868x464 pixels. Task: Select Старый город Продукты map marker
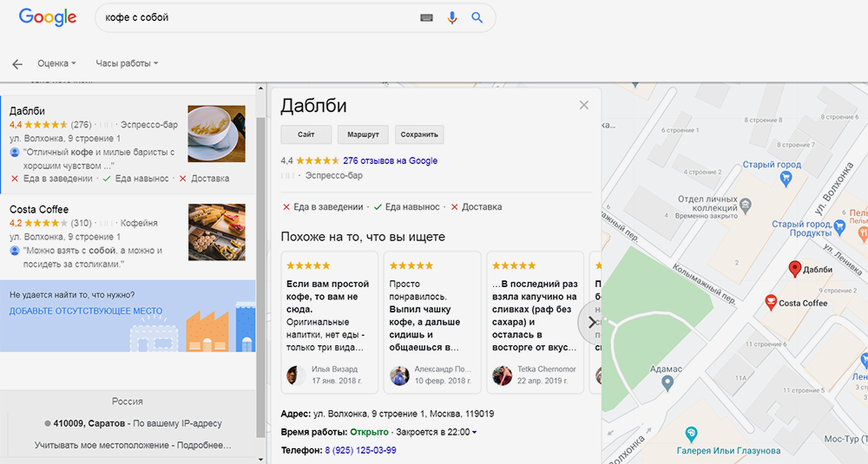(839, 226)
